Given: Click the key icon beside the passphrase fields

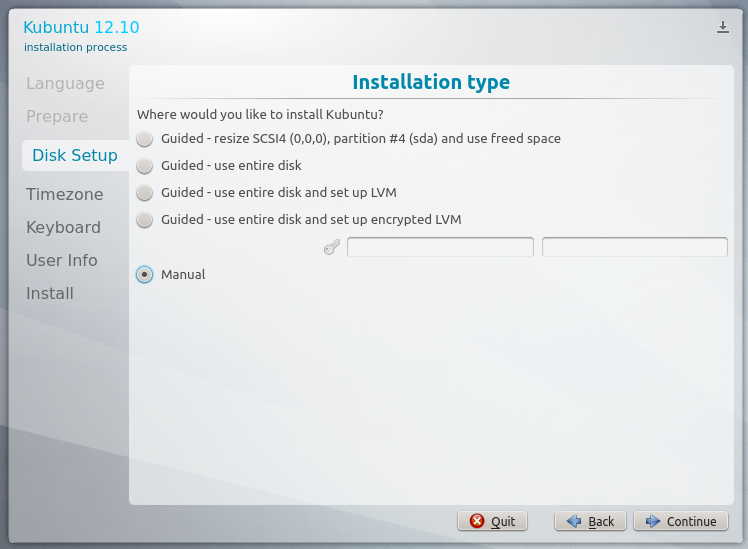Looking at the screenshot, I should pos(332,247).
